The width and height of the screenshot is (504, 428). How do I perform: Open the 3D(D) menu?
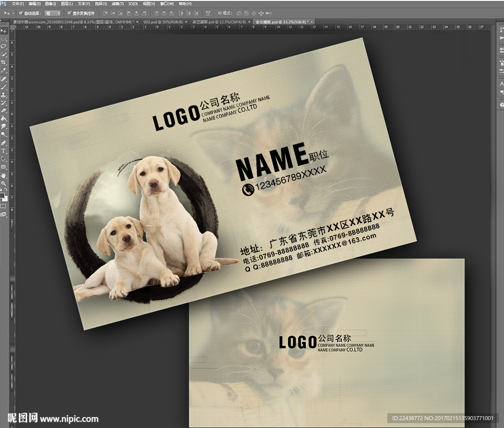pyautogui.click(x=132, y=4)
